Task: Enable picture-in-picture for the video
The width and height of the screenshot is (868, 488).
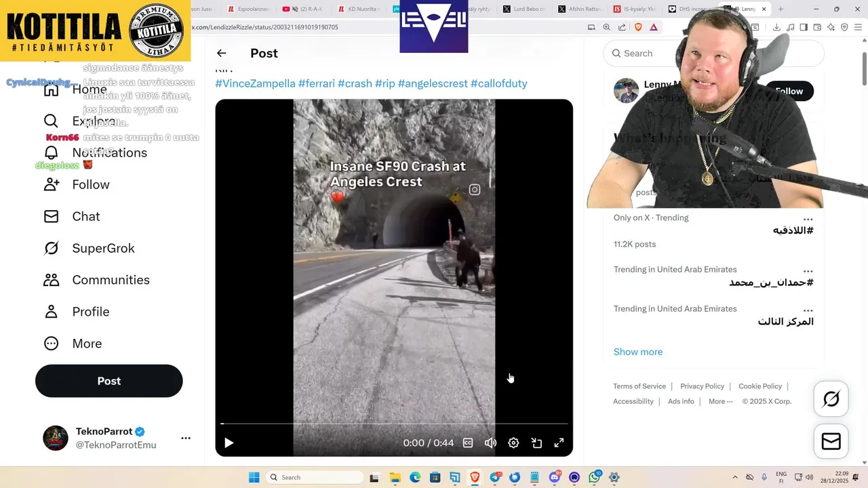Action: click(536, 443)
